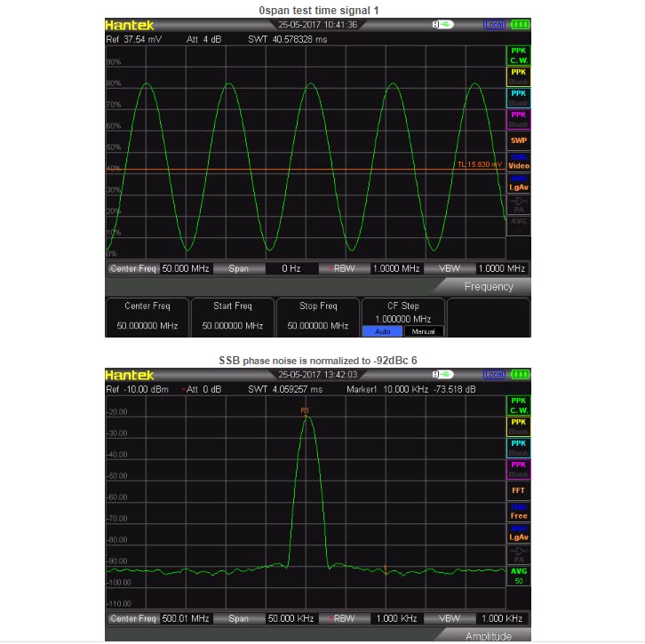
Task: Open the Frequency menu header
Action: click(x=489, y=286)
